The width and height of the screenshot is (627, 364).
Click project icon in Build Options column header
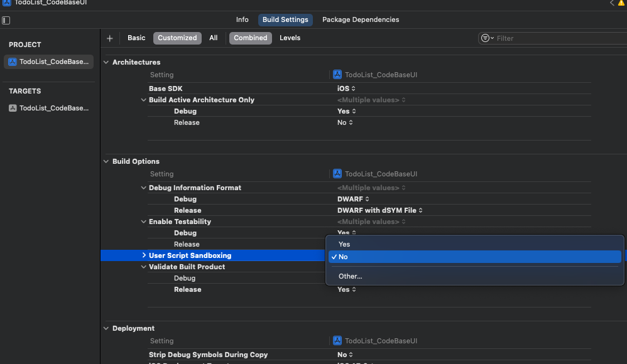click(337, 174)
